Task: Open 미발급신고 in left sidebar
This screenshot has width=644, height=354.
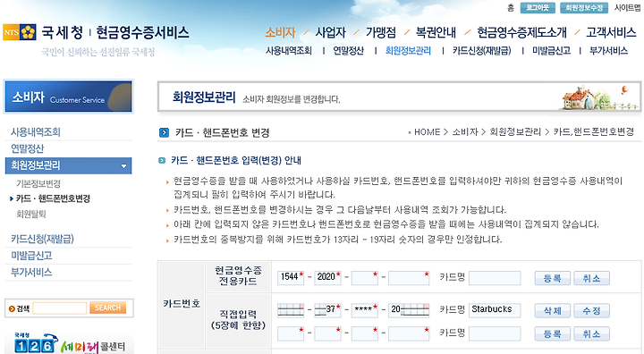Action: [31, 256]
